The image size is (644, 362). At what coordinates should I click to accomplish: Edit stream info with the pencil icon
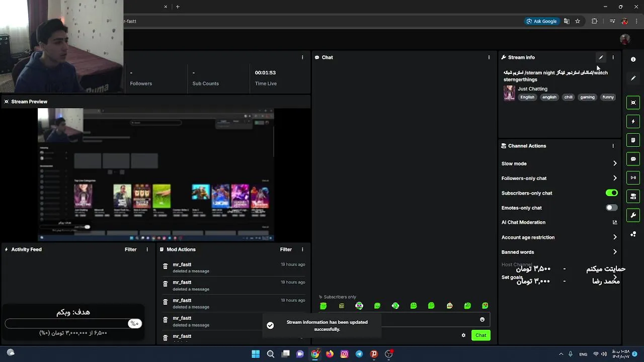click(601, 57)
